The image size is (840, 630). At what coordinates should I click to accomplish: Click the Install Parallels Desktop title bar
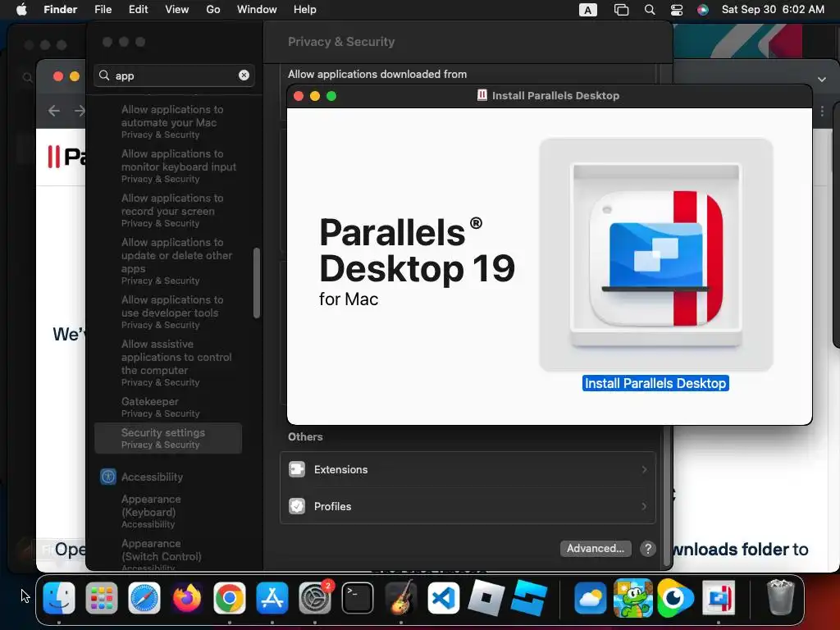(x=550, y=96)
